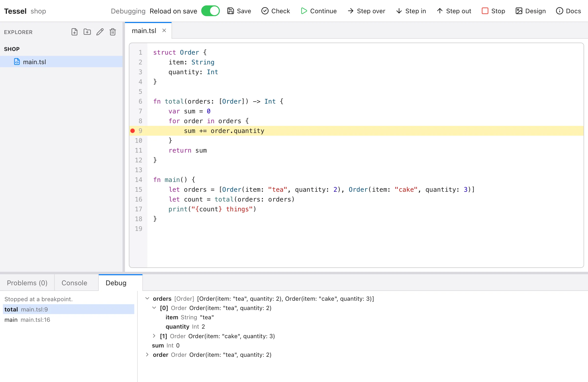Open the Docs page
Screen dimensions: 588x382
pyautogui.click(x=568, y=11)
